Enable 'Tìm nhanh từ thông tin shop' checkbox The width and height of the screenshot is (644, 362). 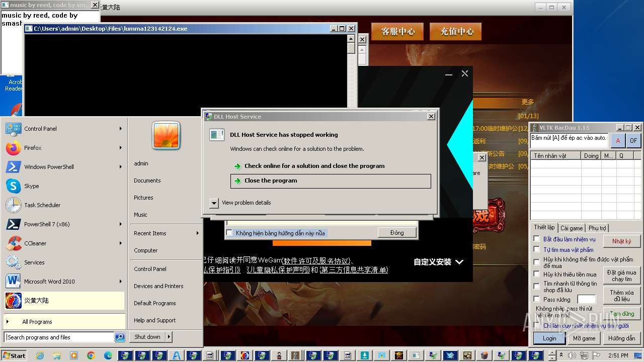click(x=537, y=286)
